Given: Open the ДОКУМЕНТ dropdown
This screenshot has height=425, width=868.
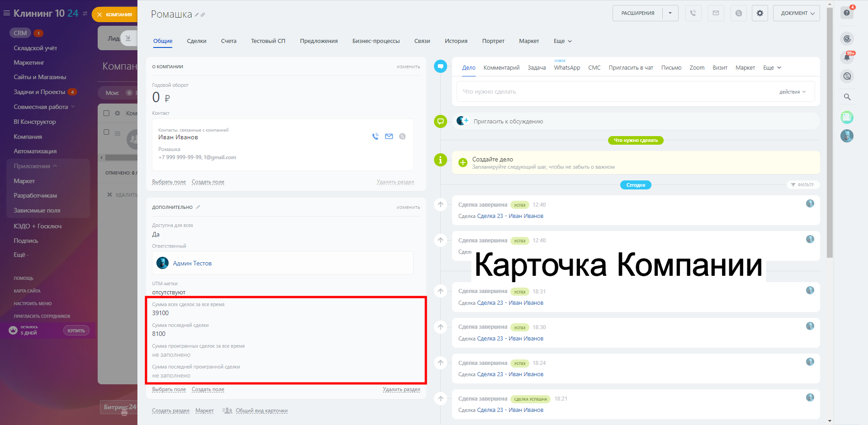Looking at the screenshot, I should coord(797,13).
